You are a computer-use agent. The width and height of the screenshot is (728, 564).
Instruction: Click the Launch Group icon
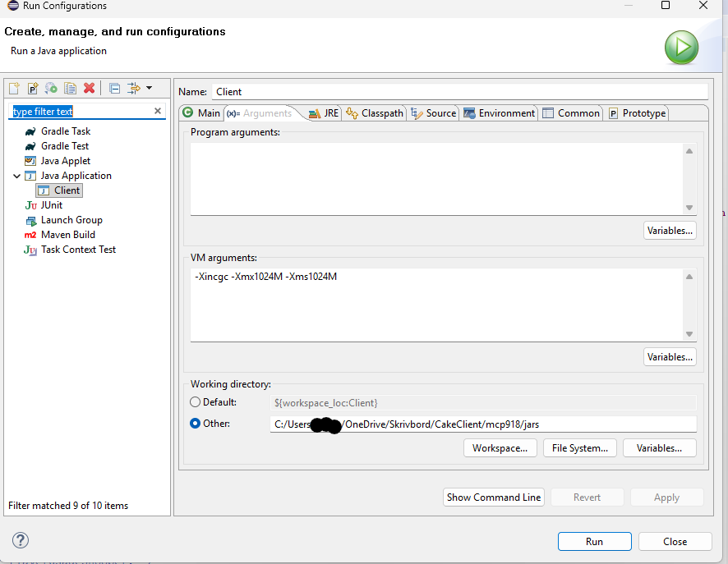[x=30, y=221]
